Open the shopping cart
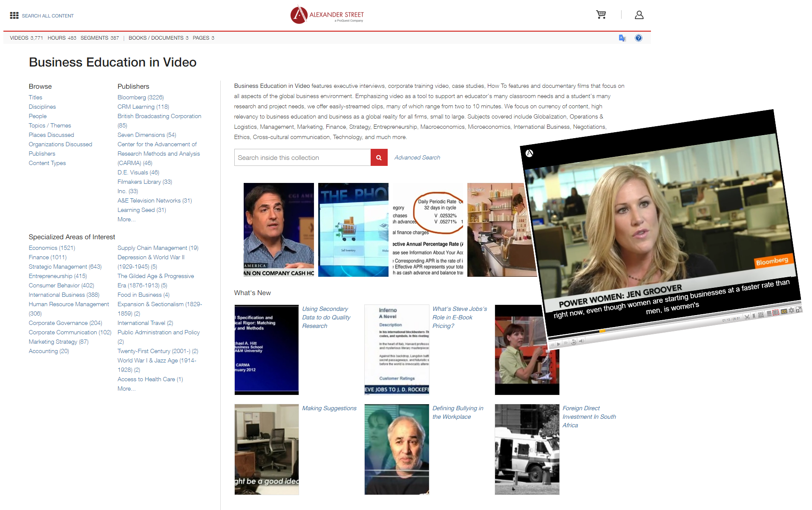 pos(601,14)
